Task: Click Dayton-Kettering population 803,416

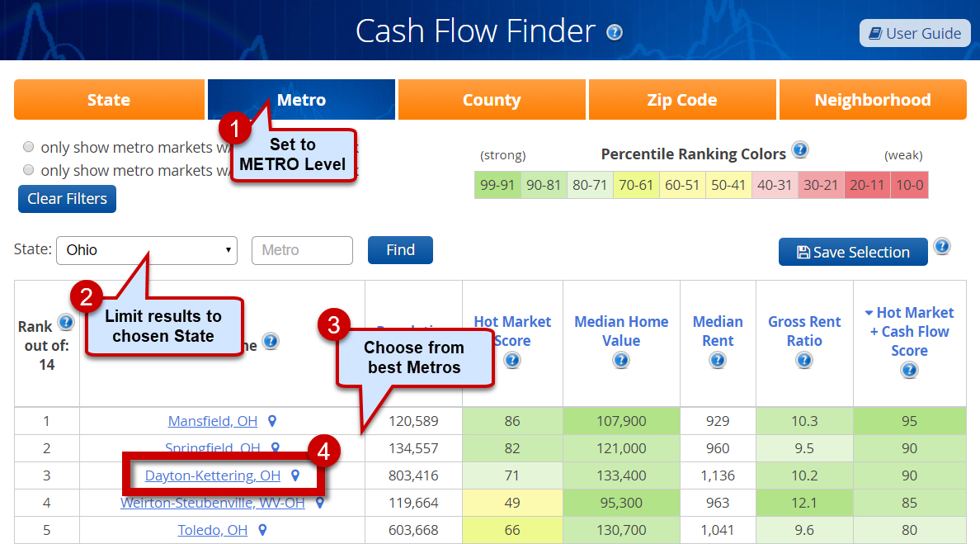Action: [413, 475]
